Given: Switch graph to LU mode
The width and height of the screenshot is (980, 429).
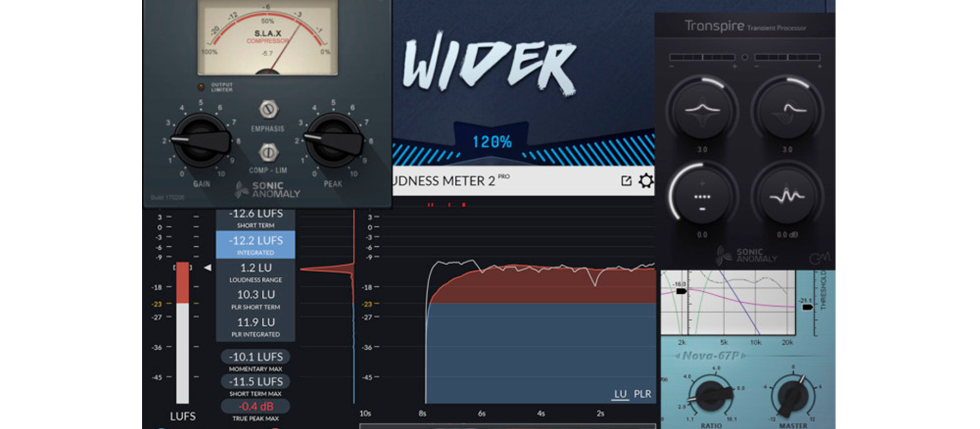Looking at the screenshot, I should pyautogui.click(x=620, y=394).
